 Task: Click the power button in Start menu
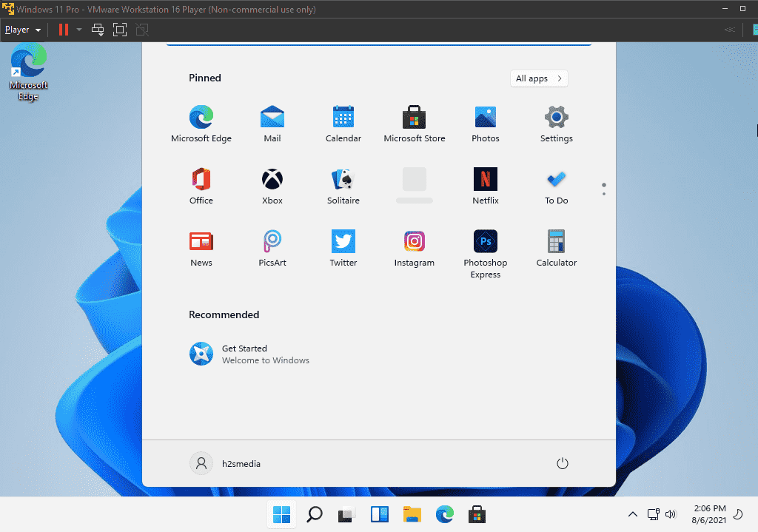tap(563, 463)
